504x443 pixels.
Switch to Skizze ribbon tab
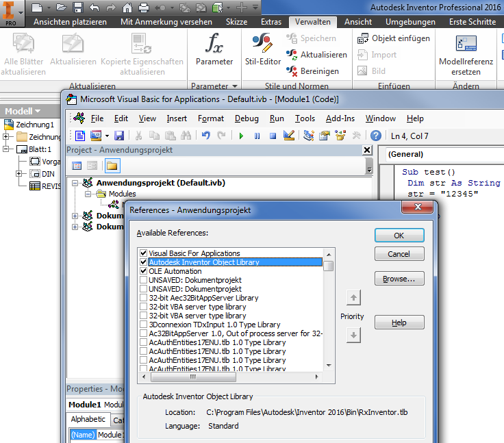tap(236, 22)
